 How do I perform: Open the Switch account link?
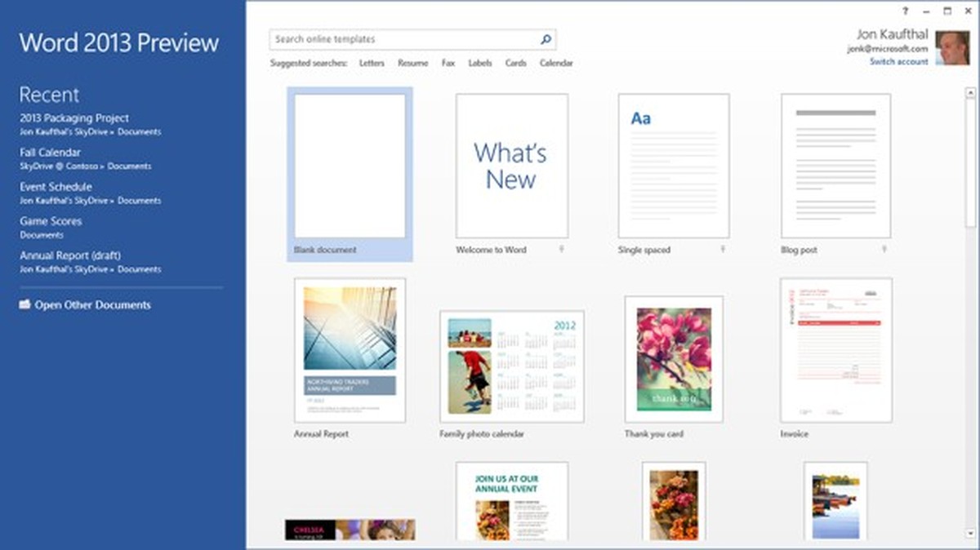coord(899,61)
